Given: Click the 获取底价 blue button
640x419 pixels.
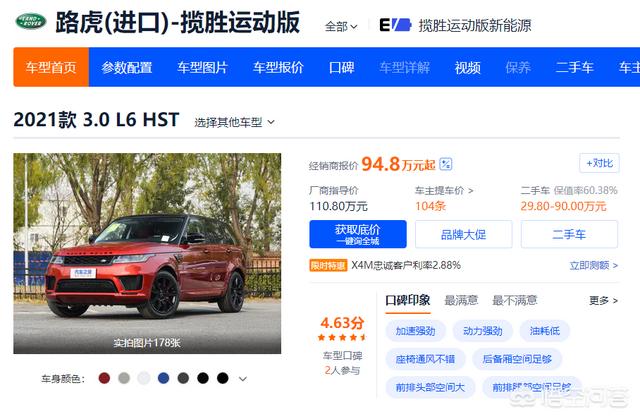Looking at the screenshot, I should [358, 234].
